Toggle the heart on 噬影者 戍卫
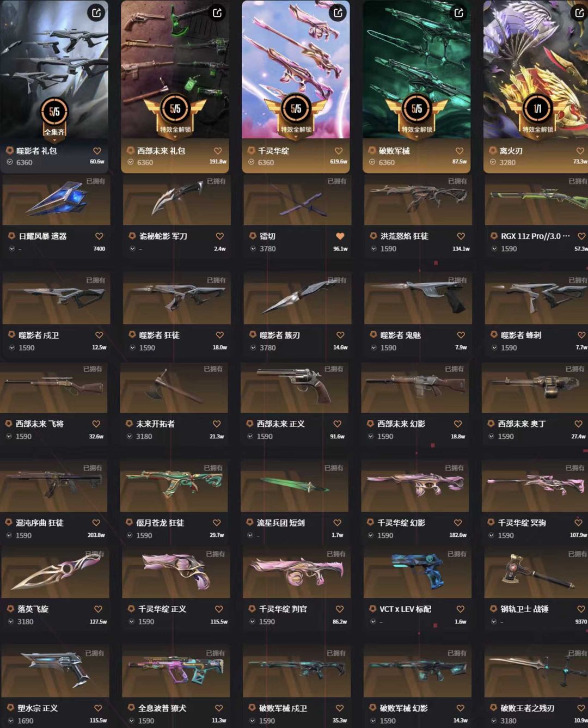Image resolution: width=588 pixels, height=728 pixels. pos(99,335)
